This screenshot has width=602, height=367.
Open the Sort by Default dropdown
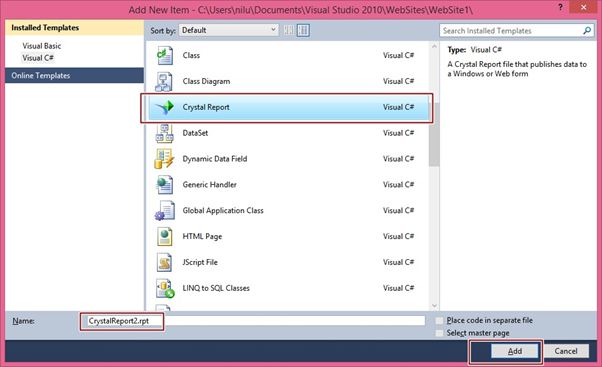tap(228, 30)
